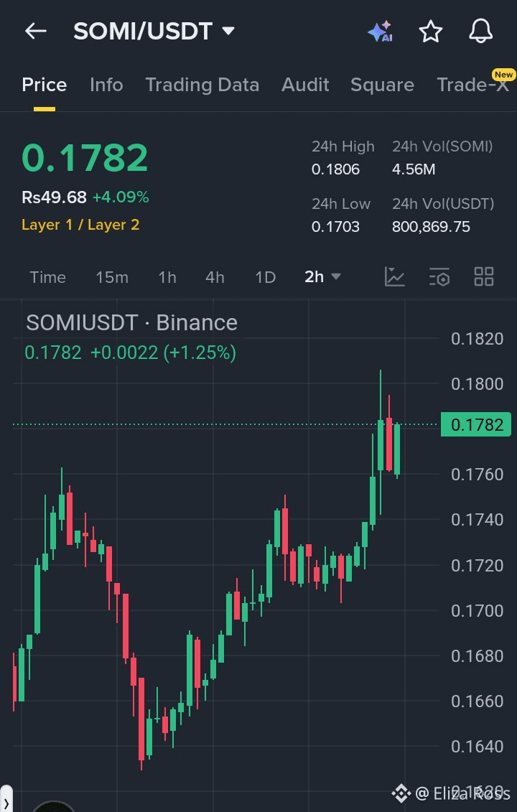The width and height of the screenshot is (517, 812).
Task: Tap the SOMIUSDT · Binance chart title
Action: point(131,322)
